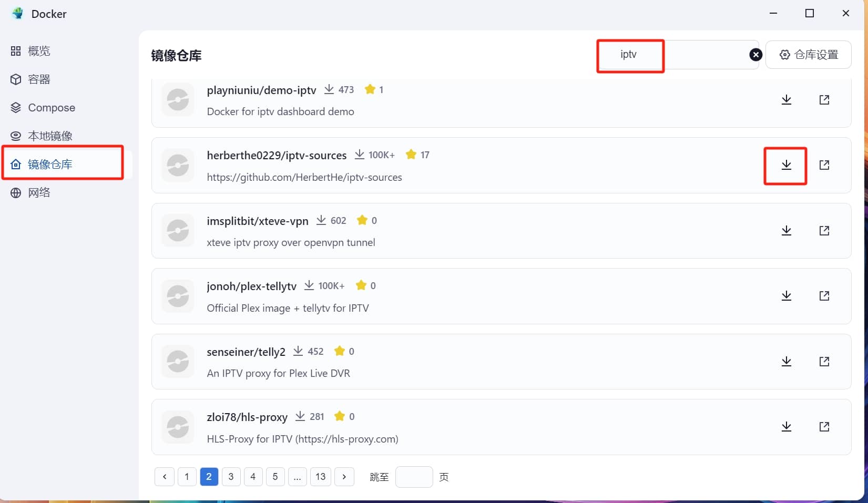
Task: Click thumbnail of senseiner/telly2 image
Action: [178, 361]
